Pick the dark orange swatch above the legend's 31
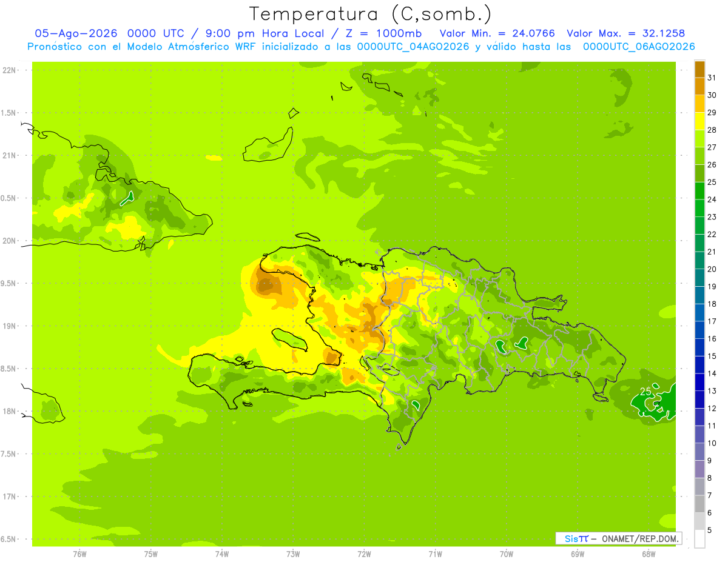Image resolution: width=728 pixels, height=562 pixels. coord(699,69)
